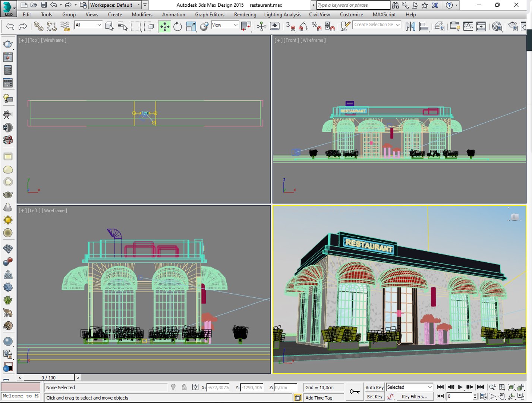Expand the Help options arrow in title bar
Viewport: 532px width, 403px height.
click(456, 5)
